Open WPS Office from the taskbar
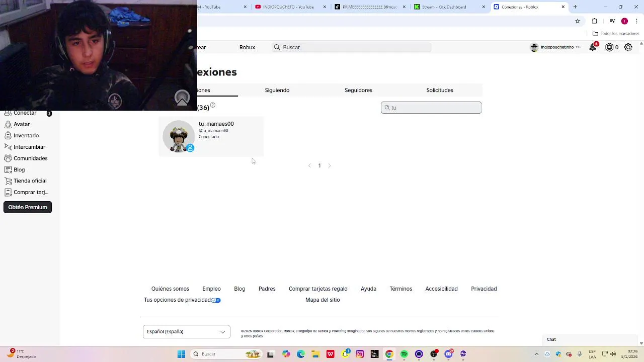Viewport: 644px width, 362px height. (x=330, y=354)
